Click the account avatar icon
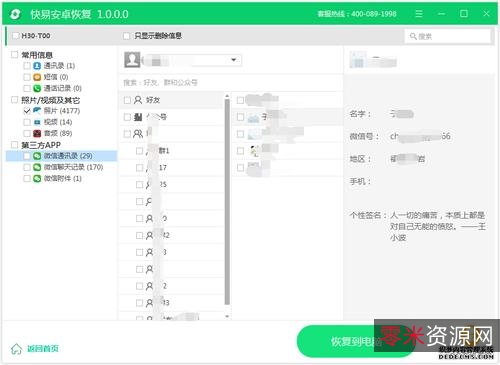Image resolution: width=500 pixels, height=365 pixels. (132, 60)
